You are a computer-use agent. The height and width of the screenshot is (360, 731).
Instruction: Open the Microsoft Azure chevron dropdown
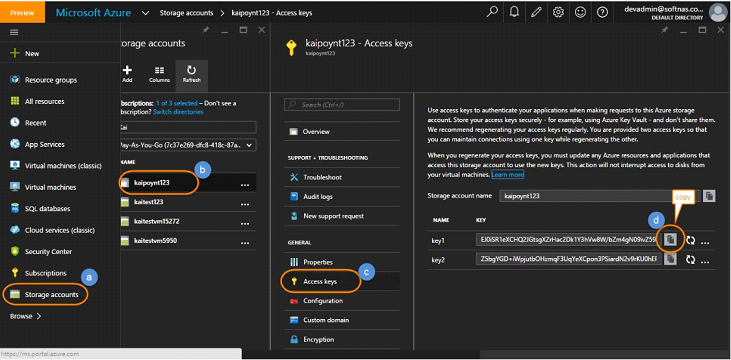(145, 13)
